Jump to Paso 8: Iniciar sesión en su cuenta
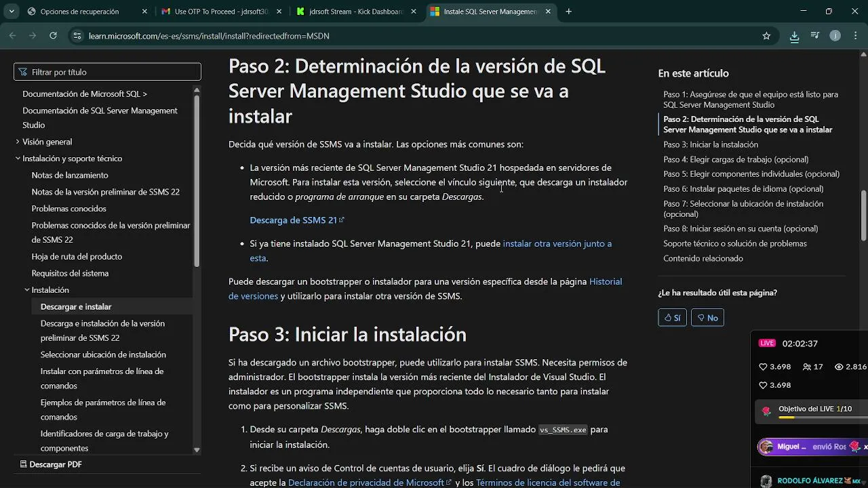868x488 pixels. (x=741, y=228)
